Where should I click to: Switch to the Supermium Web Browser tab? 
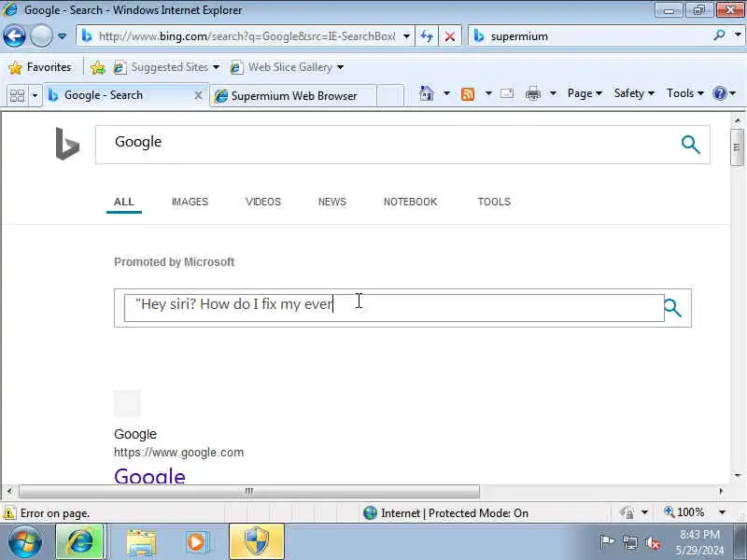click(293, 96)
